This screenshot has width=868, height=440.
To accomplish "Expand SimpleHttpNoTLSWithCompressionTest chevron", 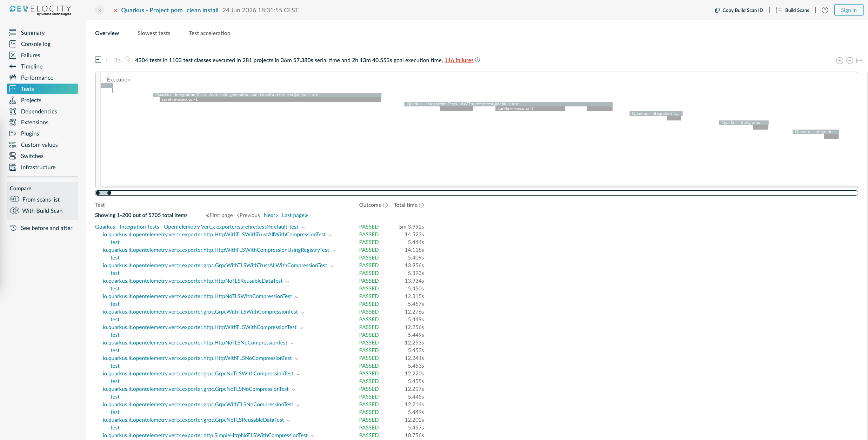I will pos(313,436).
